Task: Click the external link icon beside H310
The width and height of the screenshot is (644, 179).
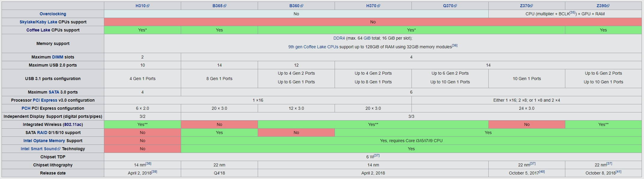Action: point(148,6)
